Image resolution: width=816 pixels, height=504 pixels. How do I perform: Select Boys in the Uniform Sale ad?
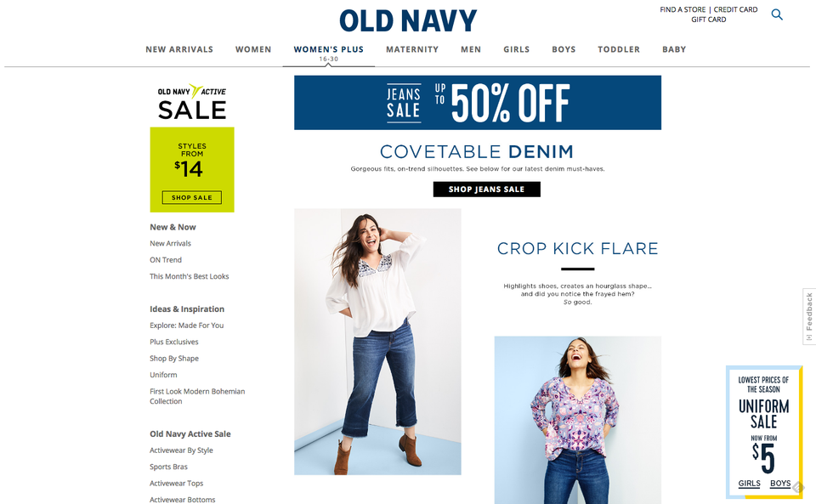tap(780, 484)
